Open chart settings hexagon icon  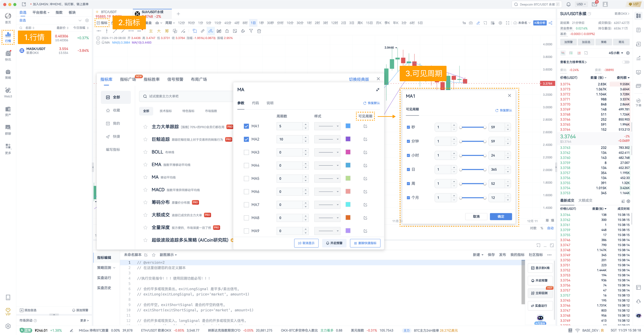[x=500, y=23]
